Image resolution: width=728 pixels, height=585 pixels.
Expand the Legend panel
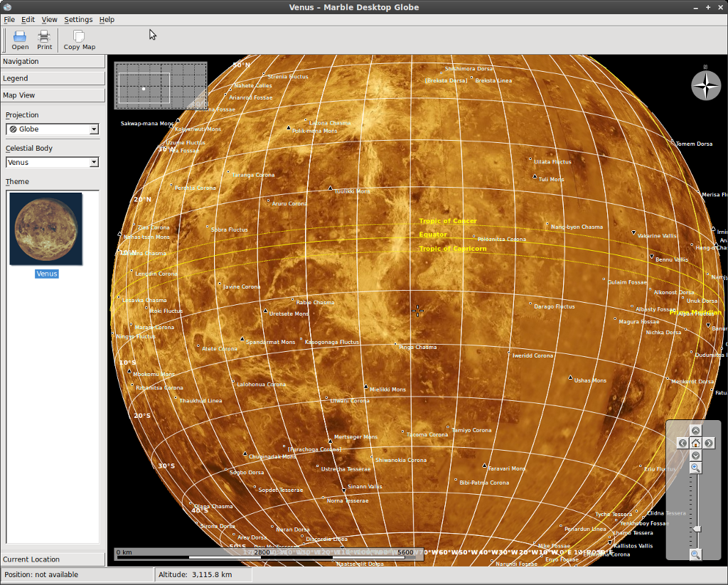pos(53,78)
